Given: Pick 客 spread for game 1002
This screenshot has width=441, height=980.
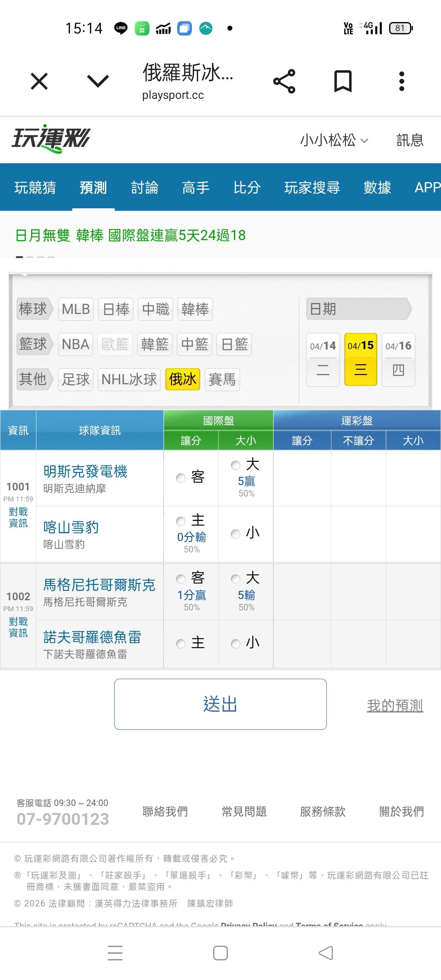Looking at the screenshot, I should [x=181, y=579].
